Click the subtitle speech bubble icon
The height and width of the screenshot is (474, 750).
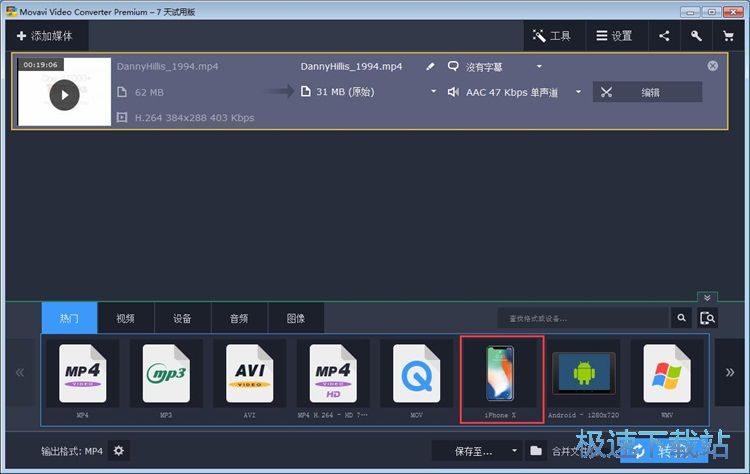pyautogui.click(x=453, y=66)
